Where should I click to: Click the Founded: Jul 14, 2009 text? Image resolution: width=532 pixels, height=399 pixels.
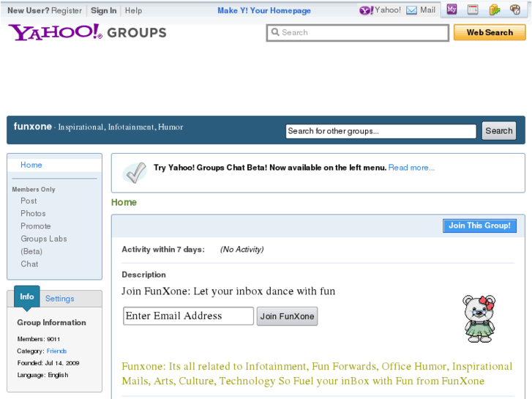coord(48,363)
